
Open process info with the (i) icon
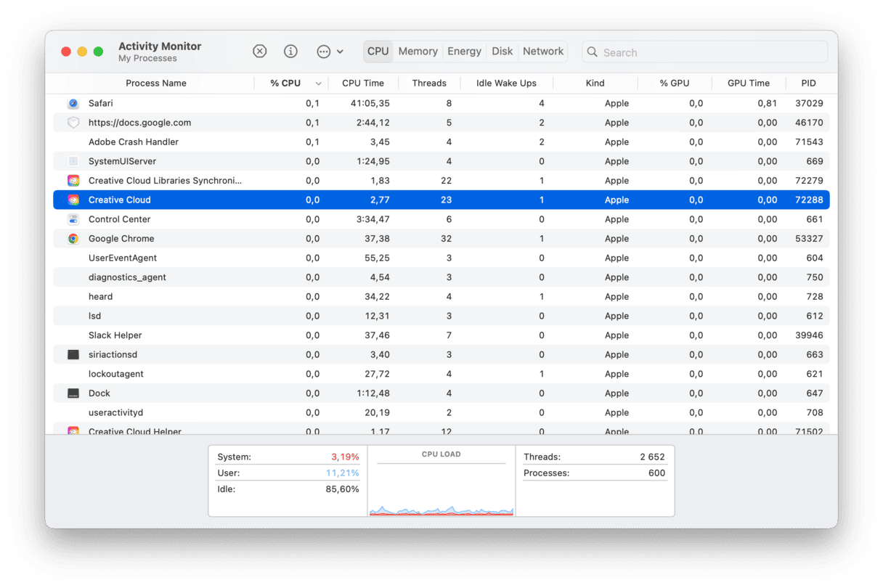click(290, 52)
